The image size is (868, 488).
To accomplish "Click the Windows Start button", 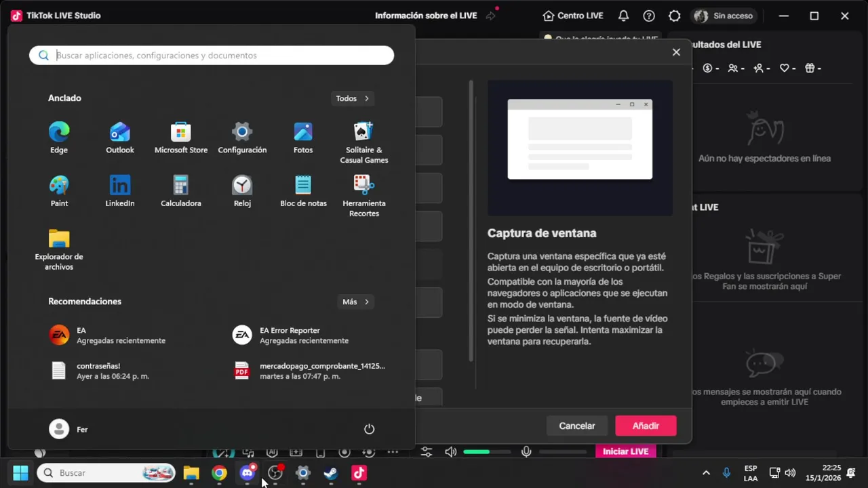I will point(20,472).
